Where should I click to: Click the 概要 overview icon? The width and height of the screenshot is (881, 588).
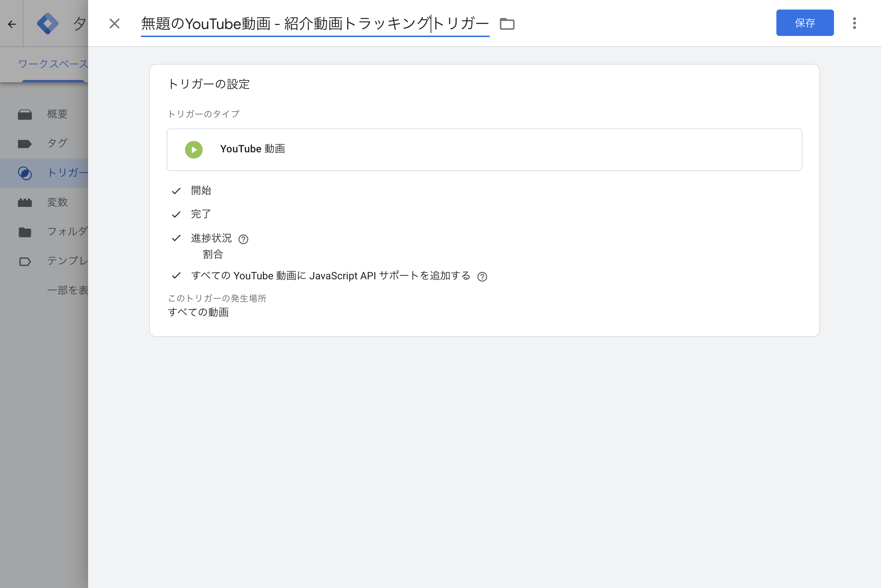point(25,115)
